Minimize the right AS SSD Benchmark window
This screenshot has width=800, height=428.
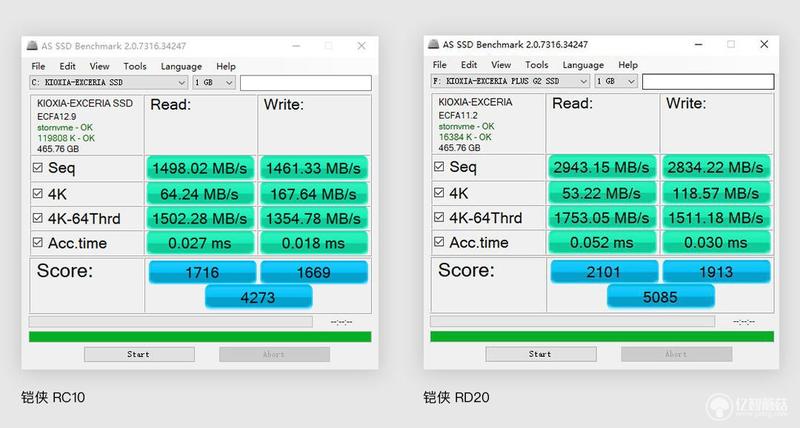[698, 44]
